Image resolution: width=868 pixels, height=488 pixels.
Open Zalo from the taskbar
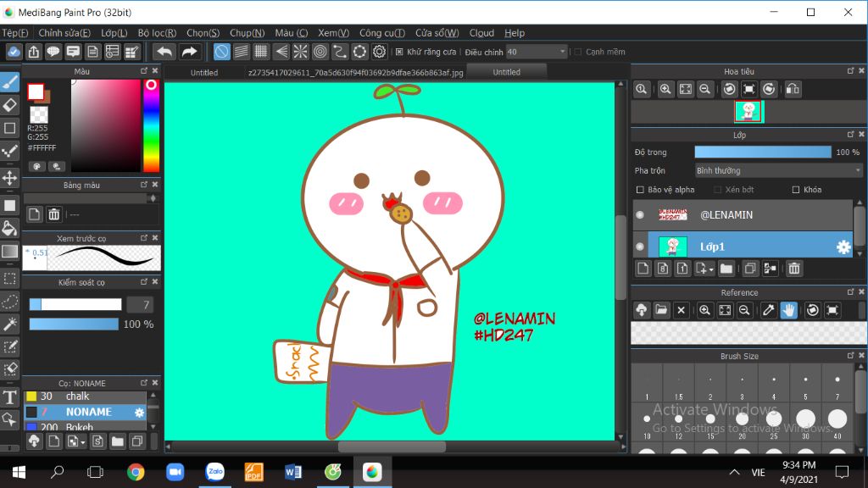(214, 472)
